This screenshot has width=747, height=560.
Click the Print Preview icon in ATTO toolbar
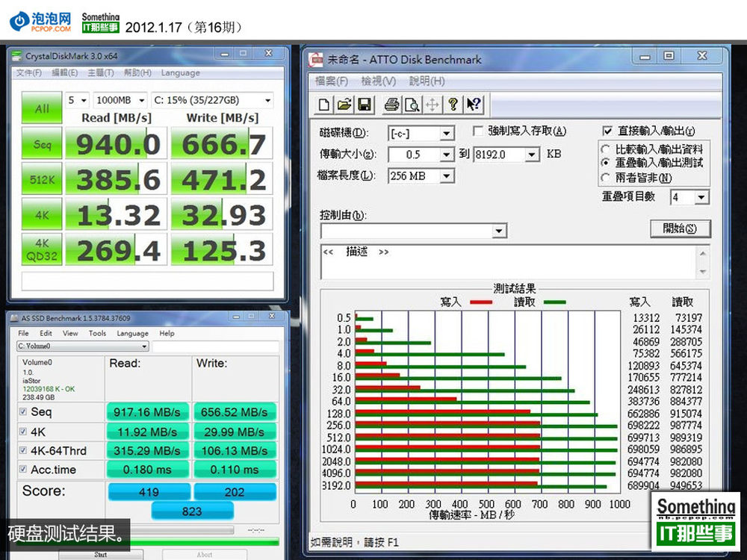point(412,105)
